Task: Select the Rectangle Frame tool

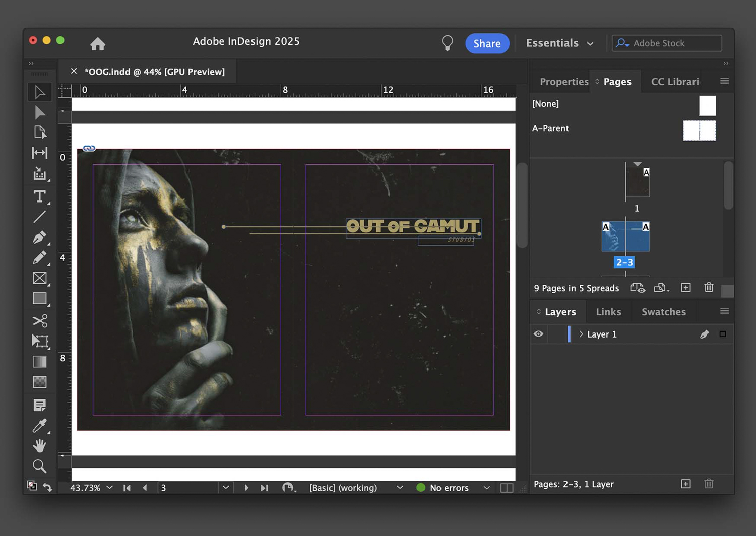Action: point(39,278)
